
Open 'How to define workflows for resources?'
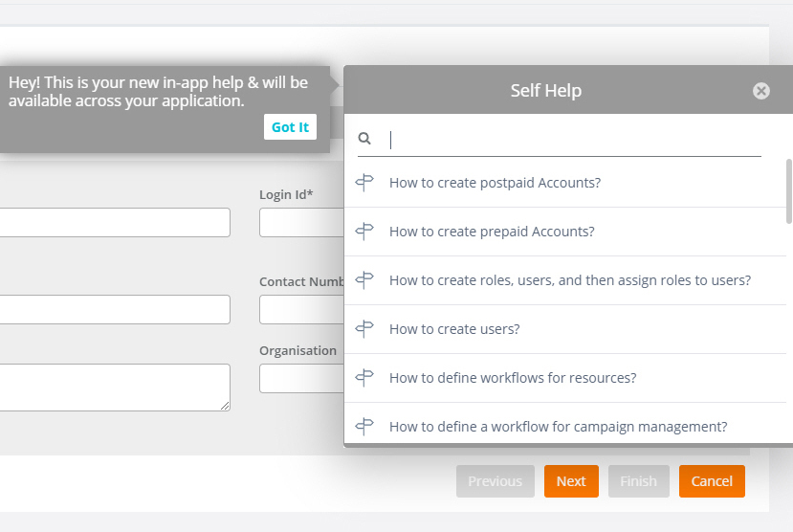[513, 378]
